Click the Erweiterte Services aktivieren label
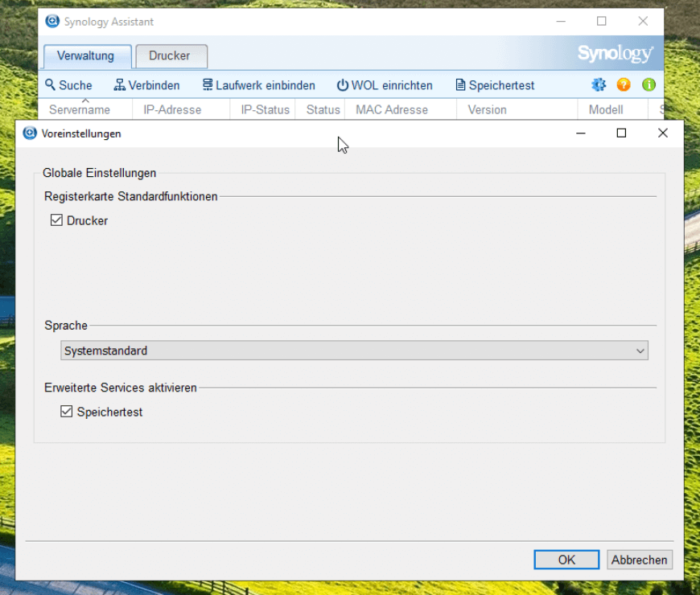 coord(121,388)
